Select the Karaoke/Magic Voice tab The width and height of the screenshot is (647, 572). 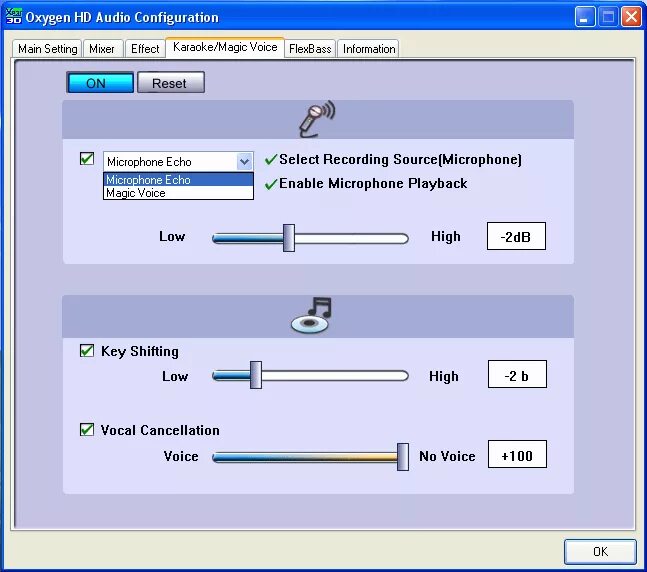pos(225,47)
